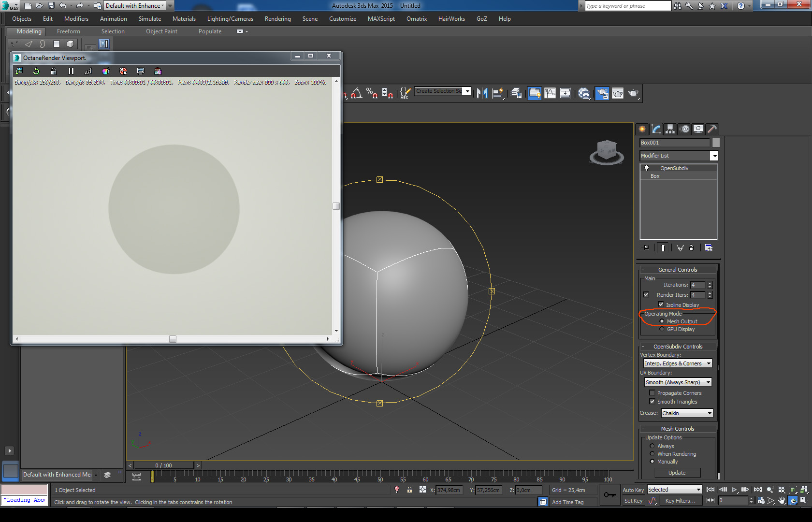Click the Update button in Mesh Controls

(677, 473)
